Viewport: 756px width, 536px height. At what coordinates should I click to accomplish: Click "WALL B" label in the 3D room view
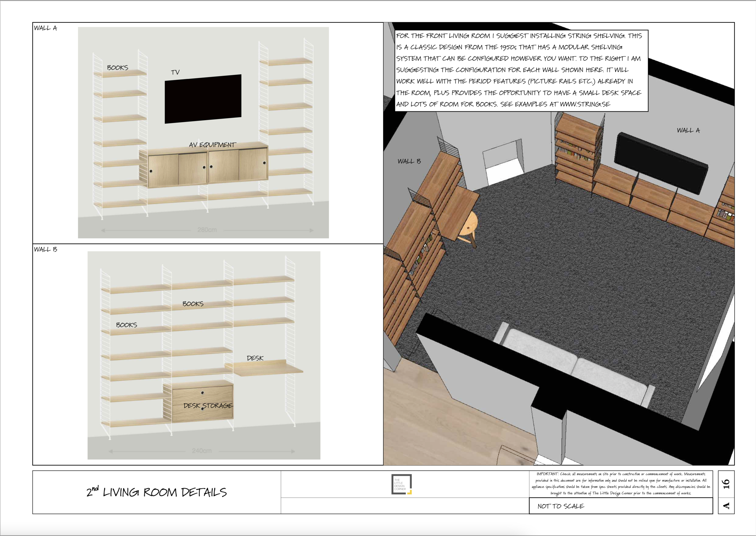click(x=409, y=161)
